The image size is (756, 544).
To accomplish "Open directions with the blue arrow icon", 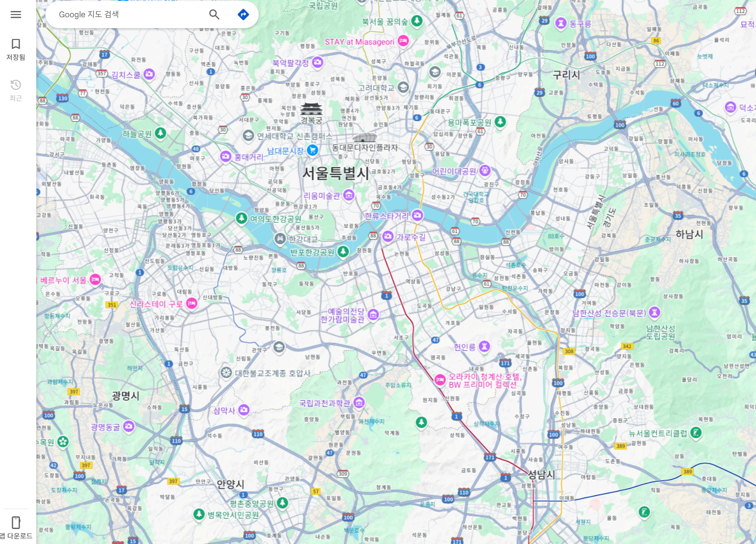I will (x=243, y=15).
